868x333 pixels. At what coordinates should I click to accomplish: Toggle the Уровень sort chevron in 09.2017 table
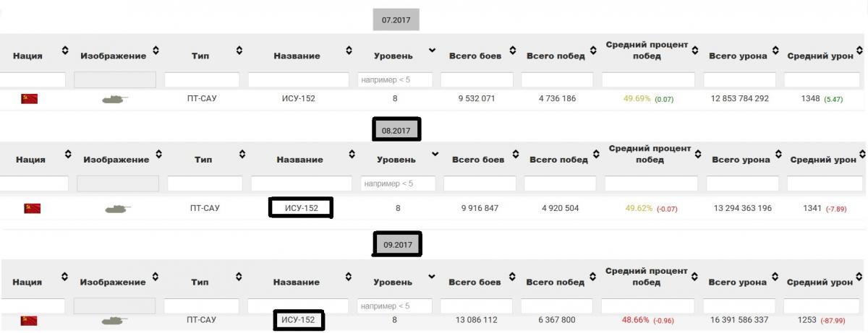[432, 277]
